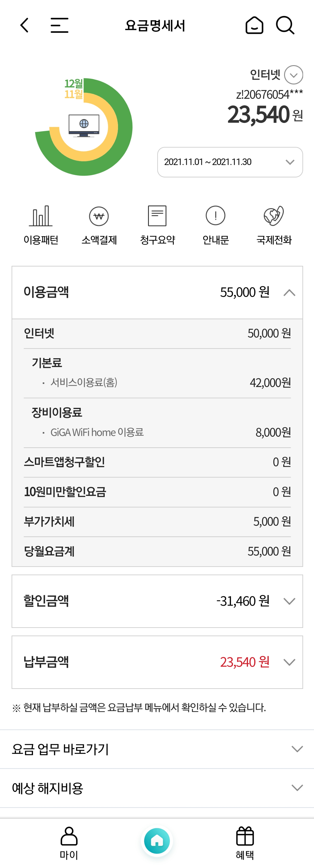Collapse the 이용금액 section
The width and height of the screenshot is (314, 868).
tap(157, 292)
